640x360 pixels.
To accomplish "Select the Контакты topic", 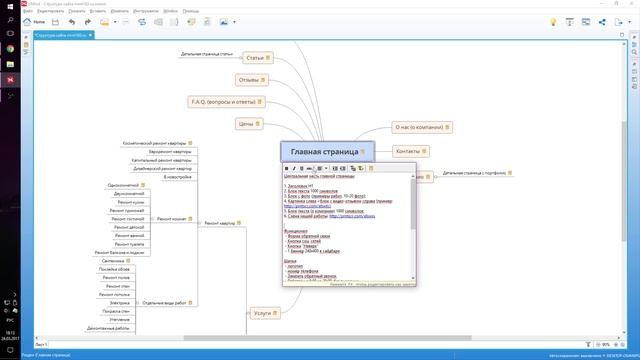I will [411, 151].
